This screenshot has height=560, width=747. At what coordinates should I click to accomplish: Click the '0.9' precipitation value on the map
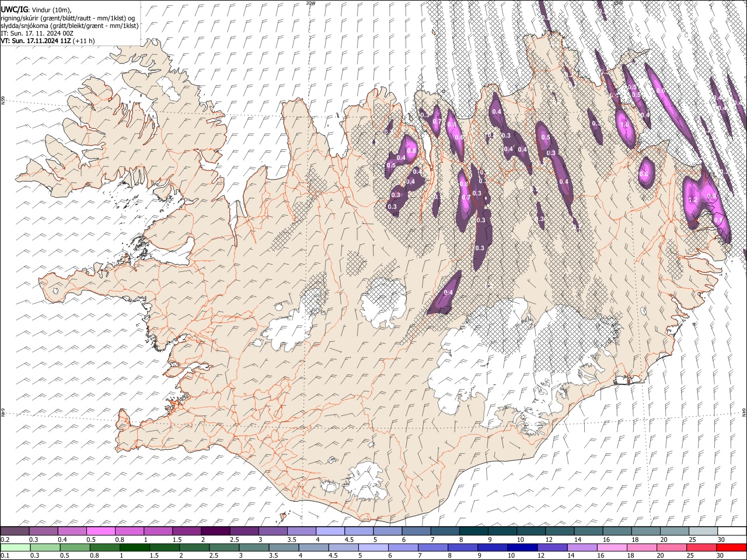click(x=711, y=195)
